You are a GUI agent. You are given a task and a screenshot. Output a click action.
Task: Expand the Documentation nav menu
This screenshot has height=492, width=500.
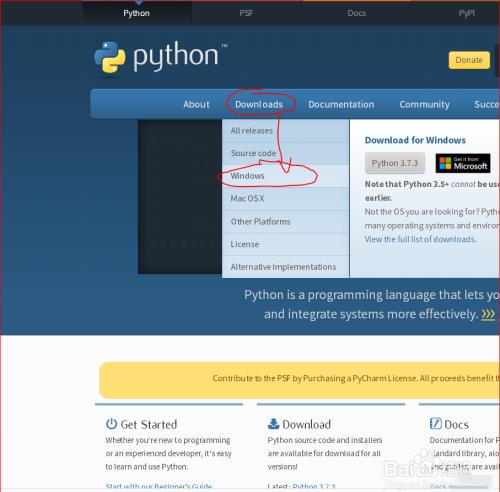[x=341, y=104]
